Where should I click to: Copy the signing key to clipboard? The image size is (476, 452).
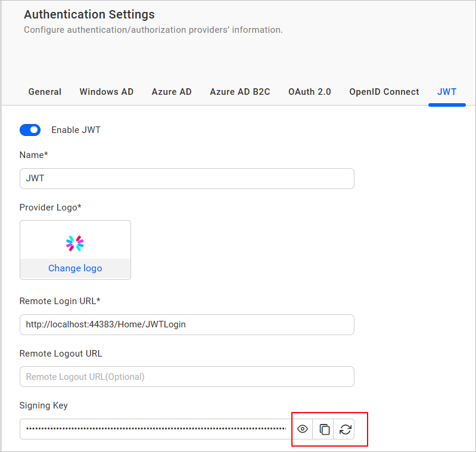click(324, 429)
